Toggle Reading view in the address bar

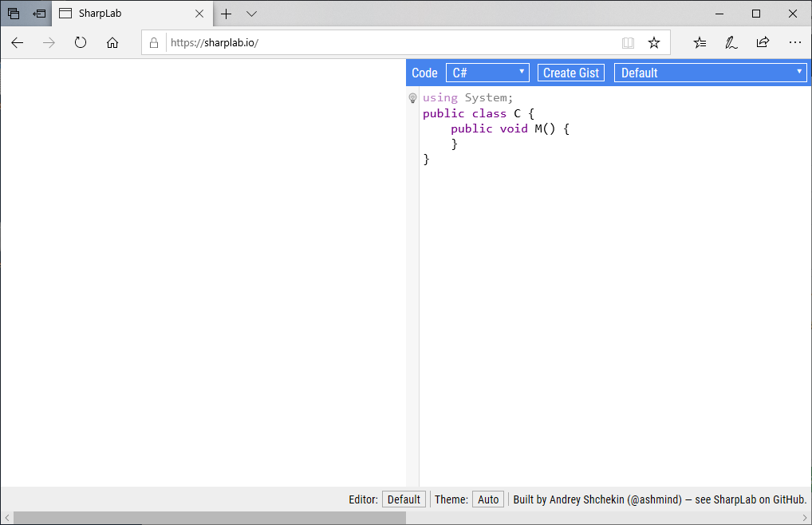pos(628,42)
